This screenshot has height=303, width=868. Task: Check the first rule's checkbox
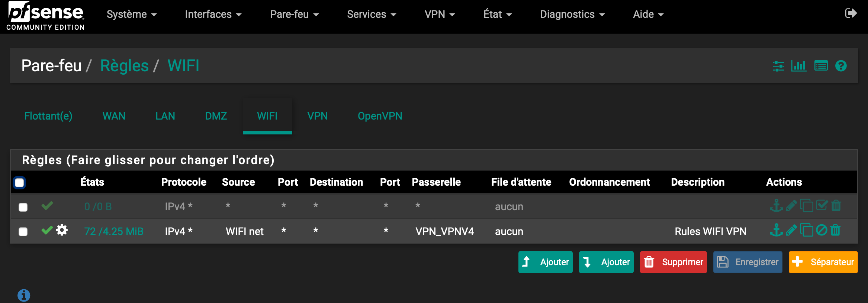pos(23,207)
